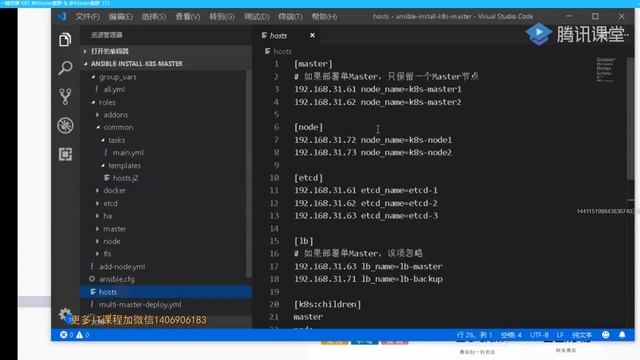Screen dimensions: 640x360
Task: Click the ansible.cfg gear file icon
Action: click(x=92, y=279)
